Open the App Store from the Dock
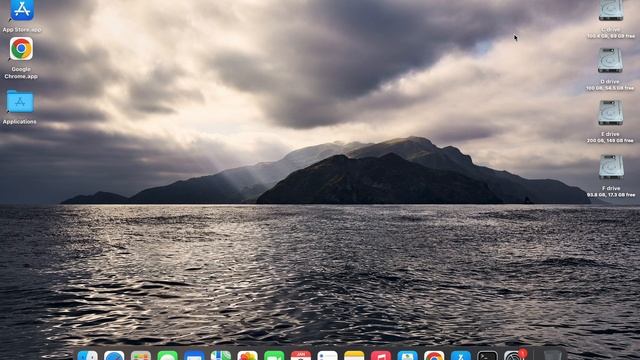The width and height of the screenshot is (640, 360). pyautogui.click(x=461, y=356)
